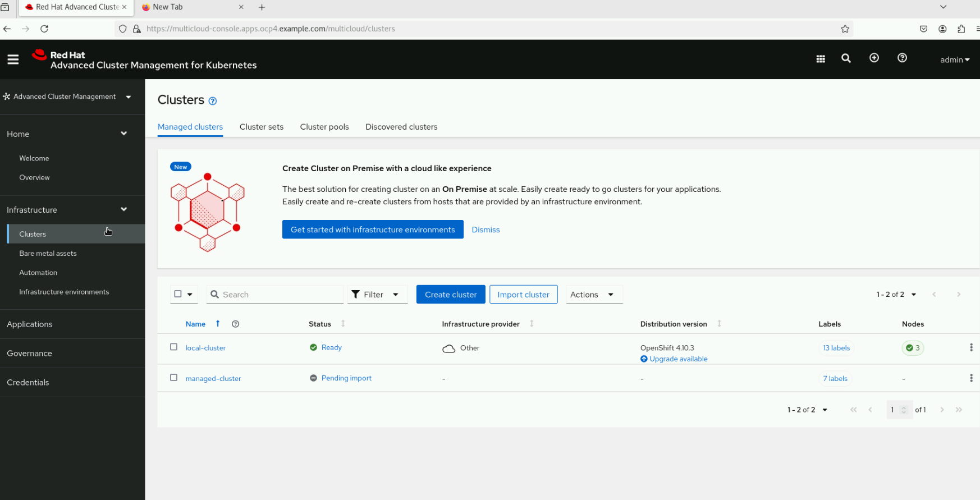Click Get started with infrastructure environments
Viewport: 980px width, 500px height.
[x=373, y=230]
